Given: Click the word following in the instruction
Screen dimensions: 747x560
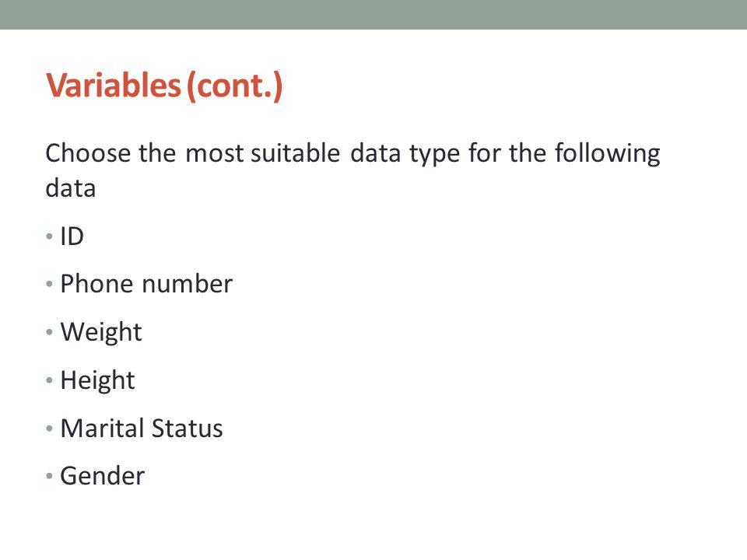Looking at the screenshot, I should (x=608, y=154).
